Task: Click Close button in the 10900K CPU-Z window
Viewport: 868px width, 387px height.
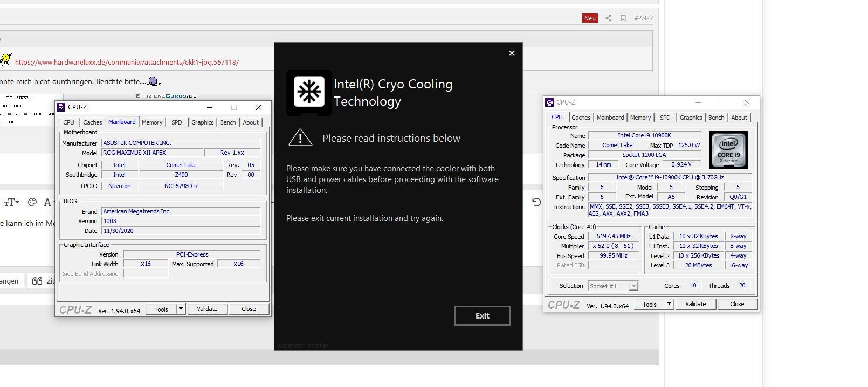Action: (x=737, y=304)
